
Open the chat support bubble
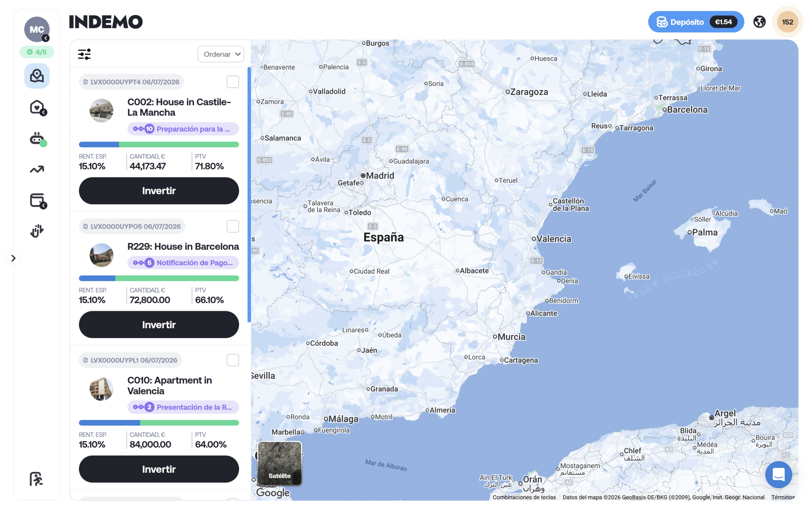click(x=779, y=474)
